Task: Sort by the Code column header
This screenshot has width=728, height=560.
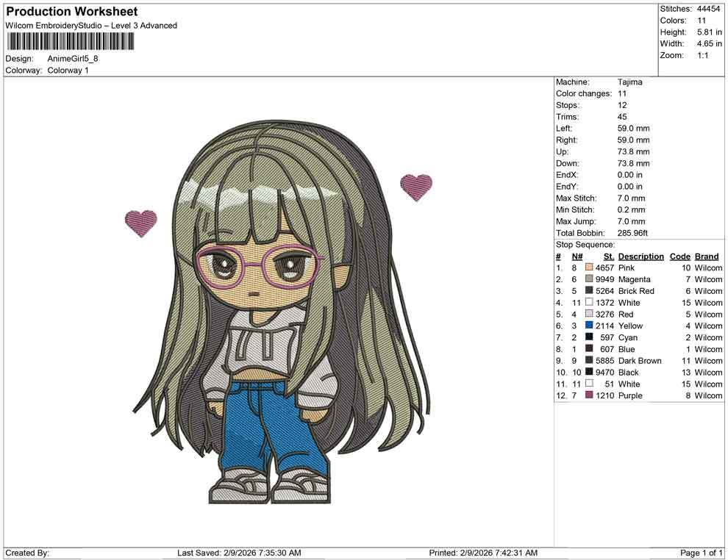Action: [679, 256]
